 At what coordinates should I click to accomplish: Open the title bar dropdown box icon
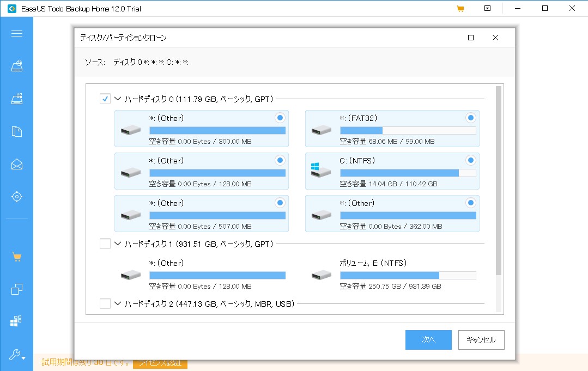[488, 8]
